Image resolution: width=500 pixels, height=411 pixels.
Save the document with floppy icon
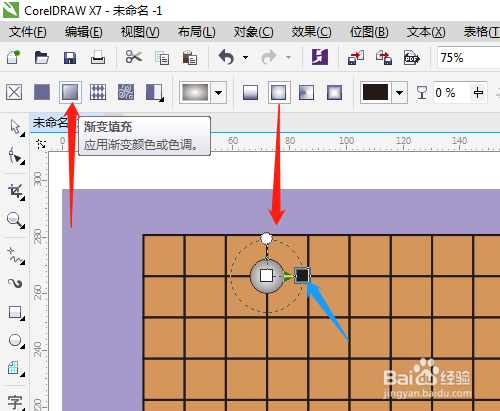pos(70,58)
